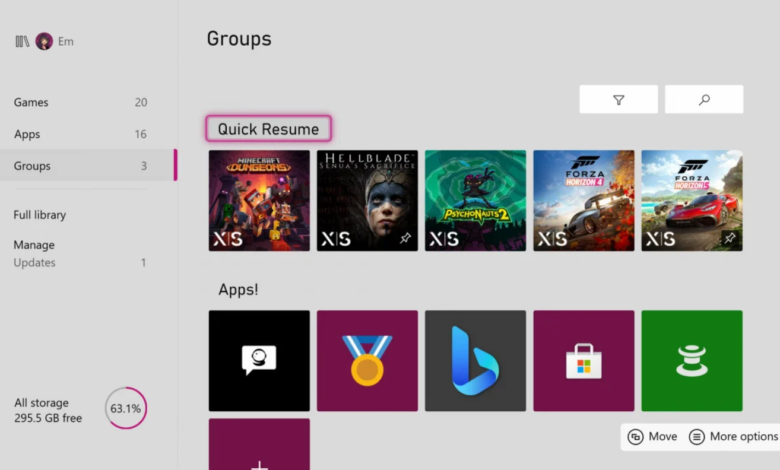Click the 'Em' profile name
Viewport: 780px width, 470px height.
tap(66, 41)
